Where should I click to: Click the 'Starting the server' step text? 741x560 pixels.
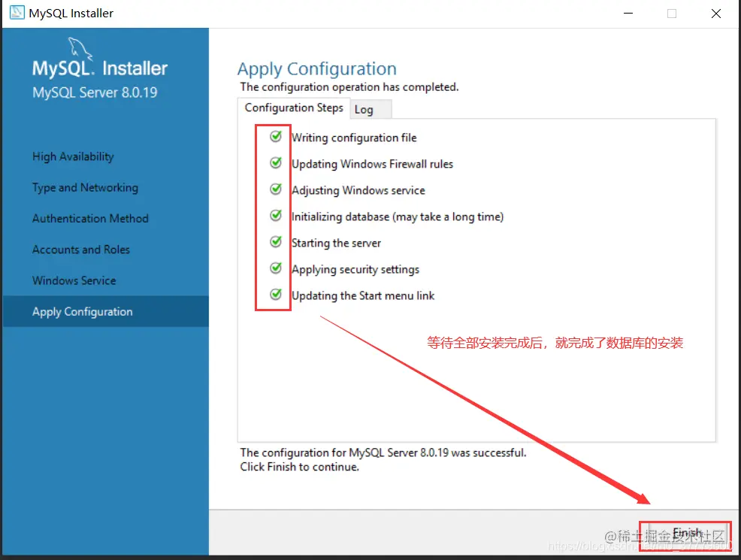[336, 243]
